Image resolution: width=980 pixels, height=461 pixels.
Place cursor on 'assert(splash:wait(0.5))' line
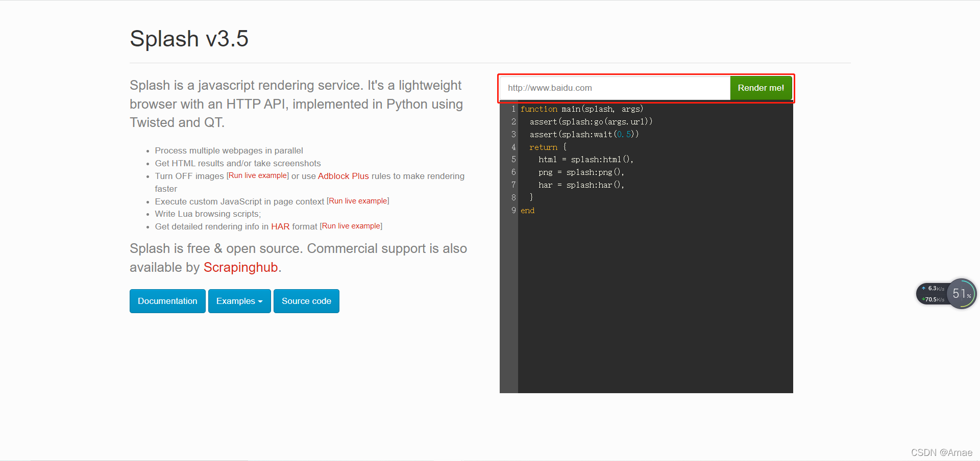pyautogui.click(x=584, y=135)
